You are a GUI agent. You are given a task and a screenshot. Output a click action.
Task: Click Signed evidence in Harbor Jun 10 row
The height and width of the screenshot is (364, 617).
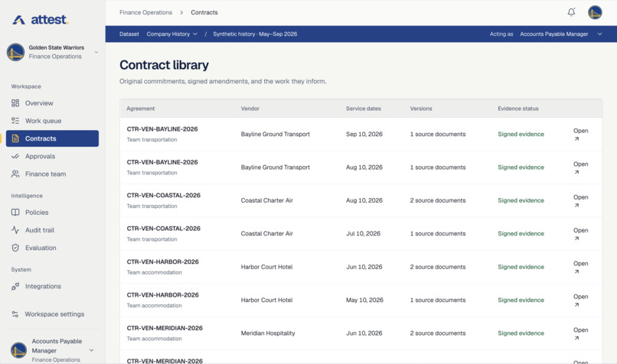(521, 267)
